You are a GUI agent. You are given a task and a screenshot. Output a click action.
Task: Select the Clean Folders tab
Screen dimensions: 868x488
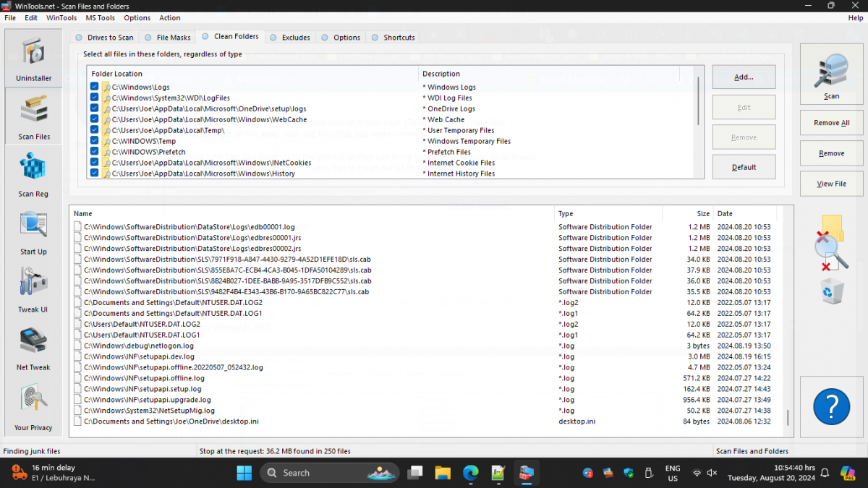point(231,37)
